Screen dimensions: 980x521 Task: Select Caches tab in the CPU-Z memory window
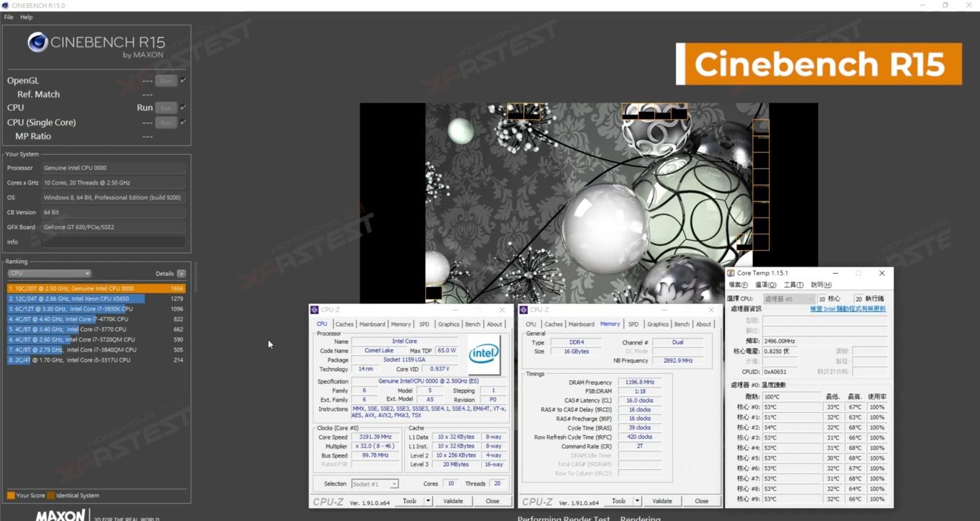coord(553,324)
